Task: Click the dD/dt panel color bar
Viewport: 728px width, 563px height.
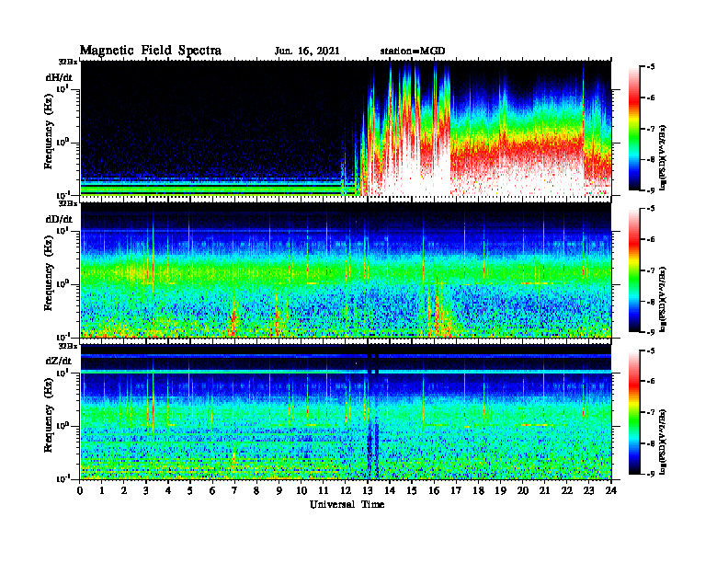Action: coord(634,270)
